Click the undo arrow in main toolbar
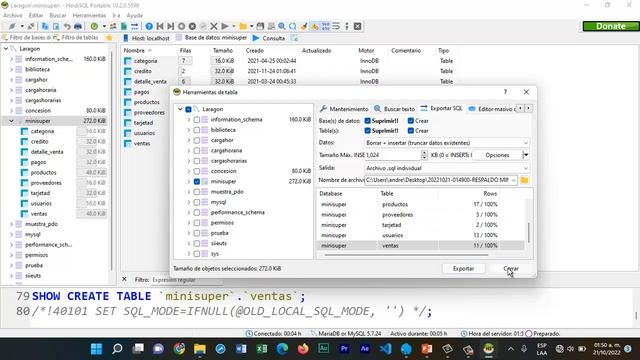 click(67, 26)
